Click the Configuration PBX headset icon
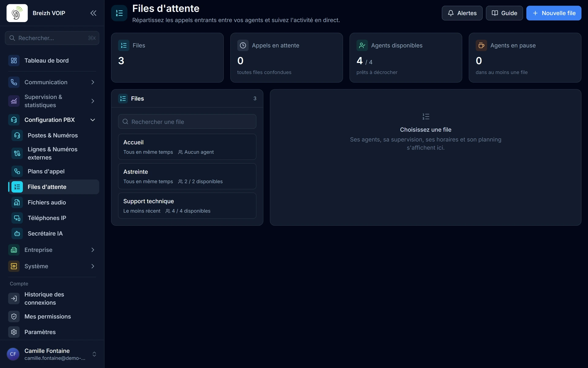Screen dimensions: 588x368 [x=14, y=120]
